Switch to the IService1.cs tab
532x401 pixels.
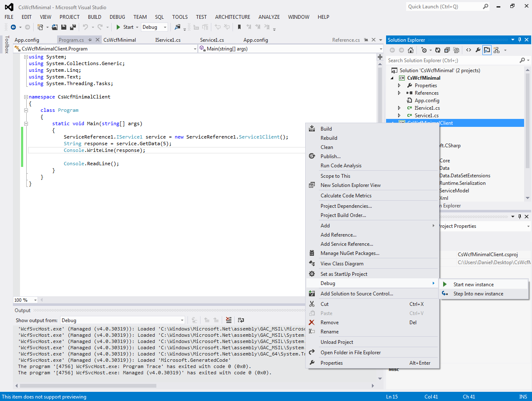[x=167, y=40]
